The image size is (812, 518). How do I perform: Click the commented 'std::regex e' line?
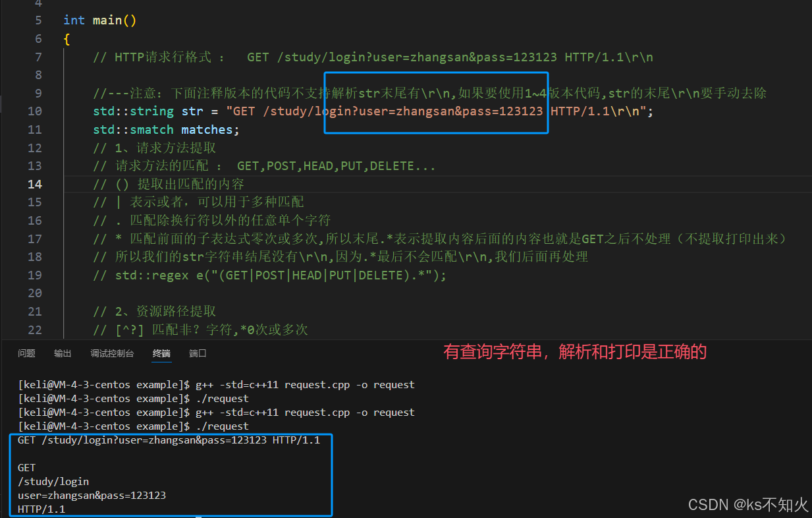(x=270, y=275)
